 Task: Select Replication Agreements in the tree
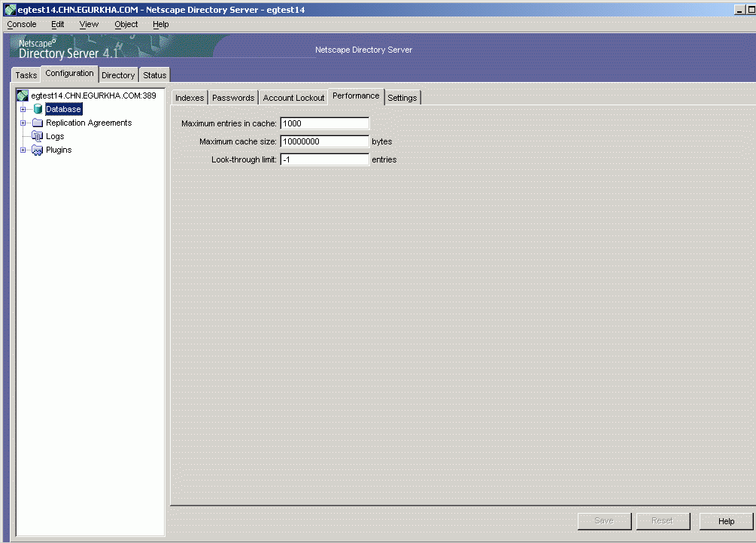pyautogui.click(x=89, y=123)
